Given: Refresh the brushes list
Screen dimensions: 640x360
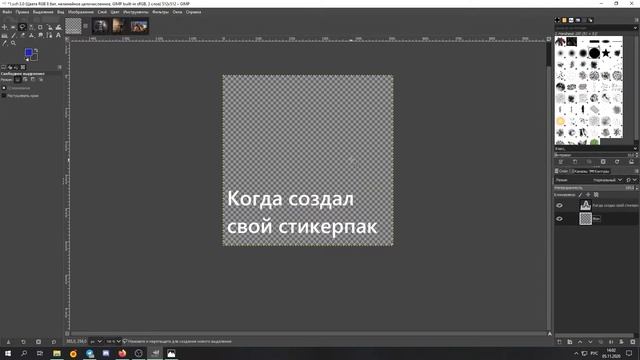Looking at the screenshot, I should [x=617, y=162].
